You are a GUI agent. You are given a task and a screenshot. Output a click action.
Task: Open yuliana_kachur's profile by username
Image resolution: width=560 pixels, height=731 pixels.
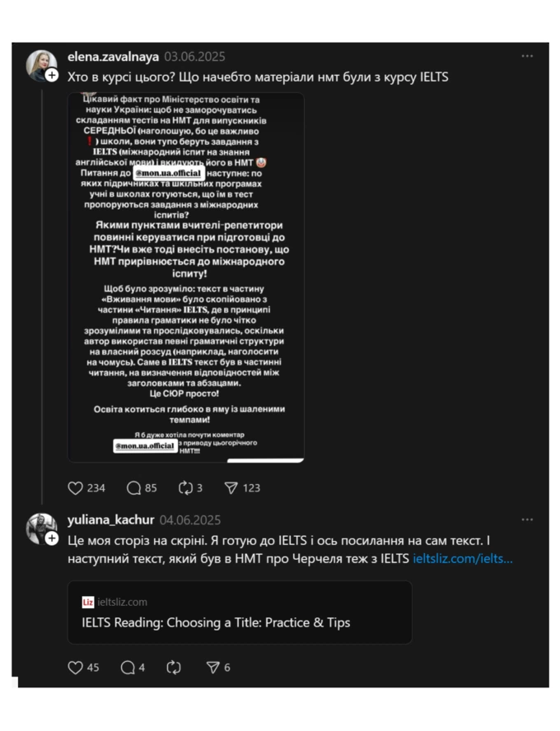coord(110,520)
